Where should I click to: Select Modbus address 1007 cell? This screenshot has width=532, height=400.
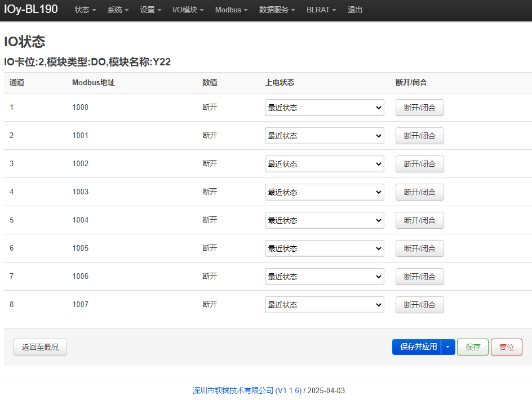click(81, 304)
